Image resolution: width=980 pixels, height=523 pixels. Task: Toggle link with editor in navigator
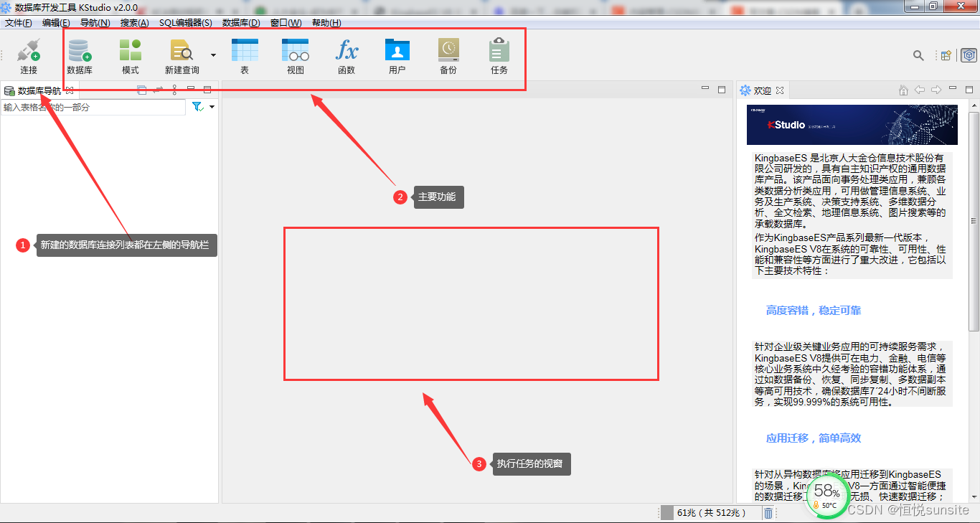158,90
